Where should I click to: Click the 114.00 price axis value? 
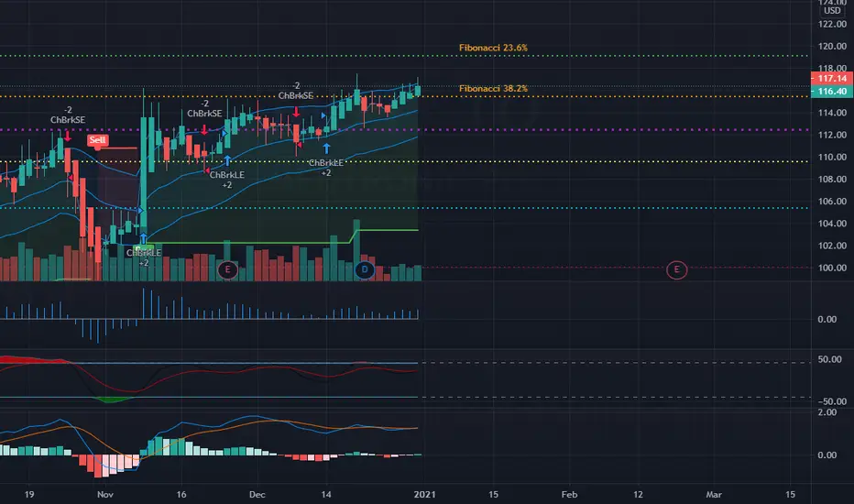[832, 113]
